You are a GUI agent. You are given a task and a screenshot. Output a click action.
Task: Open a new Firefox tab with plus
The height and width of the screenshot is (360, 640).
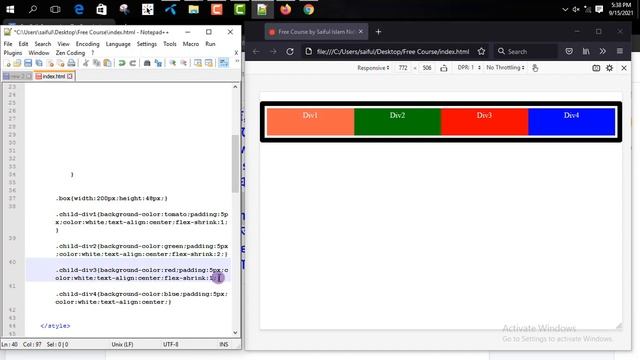coord(378,31)
